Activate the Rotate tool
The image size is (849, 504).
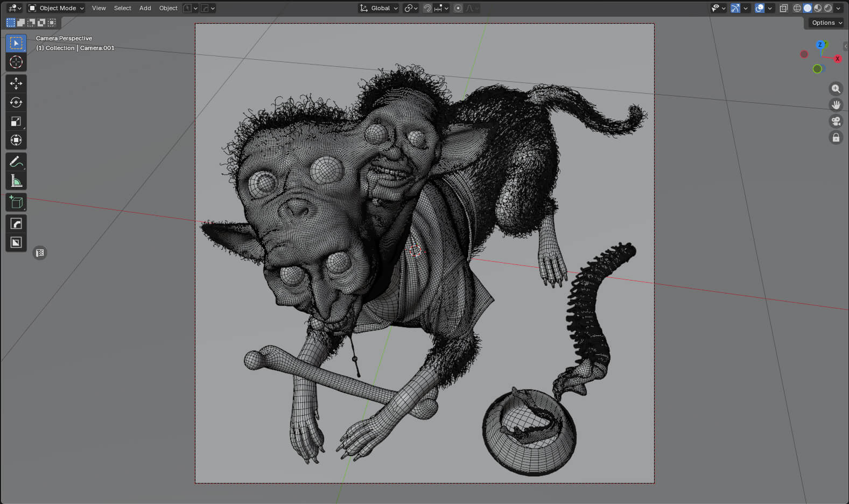[16, 102]
